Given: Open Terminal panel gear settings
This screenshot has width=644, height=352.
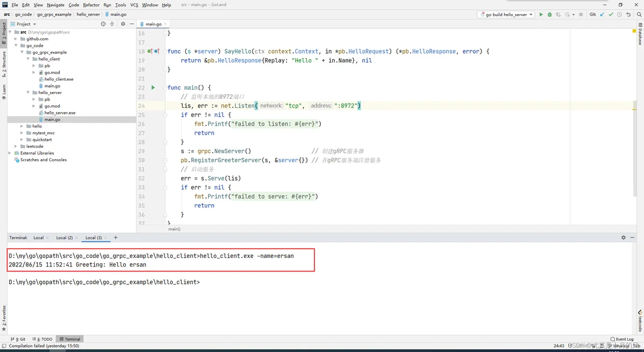Looking at the screenshot, I should pos(623,238).
